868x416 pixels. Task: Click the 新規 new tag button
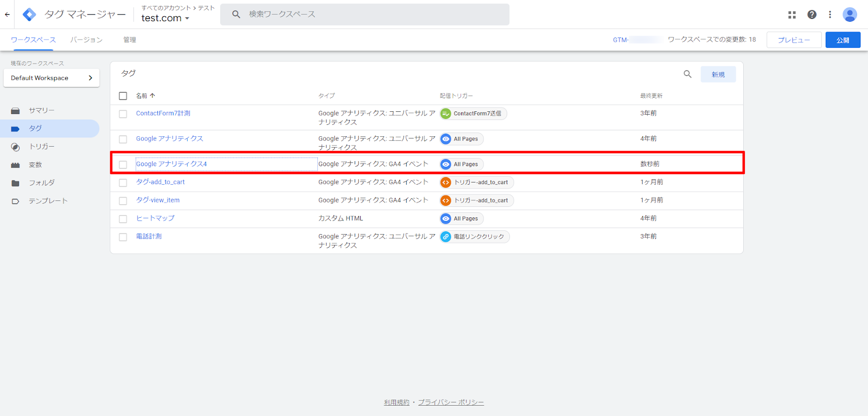[718, 74]
